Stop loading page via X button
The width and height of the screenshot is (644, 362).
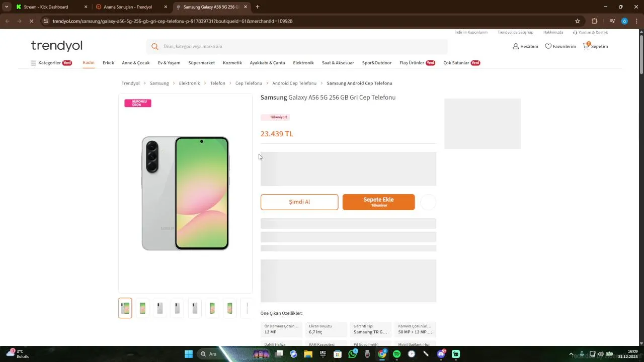[31, 21]
